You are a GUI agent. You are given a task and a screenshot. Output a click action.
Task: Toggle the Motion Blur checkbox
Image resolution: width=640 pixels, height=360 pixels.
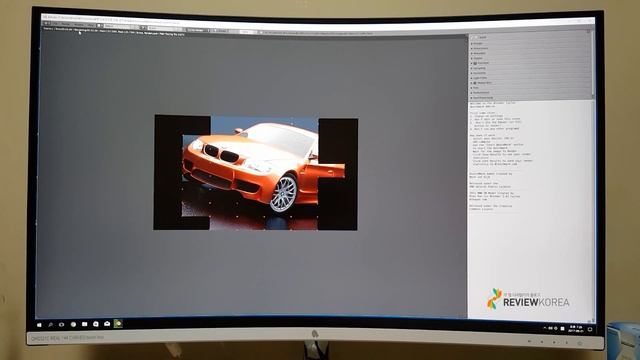pos(475,83)
